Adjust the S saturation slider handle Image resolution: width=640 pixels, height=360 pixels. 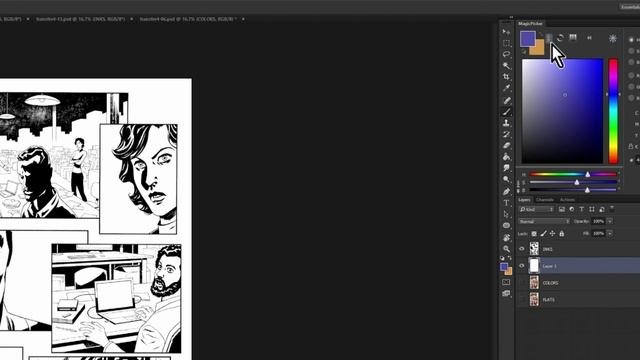click(577, 182)
